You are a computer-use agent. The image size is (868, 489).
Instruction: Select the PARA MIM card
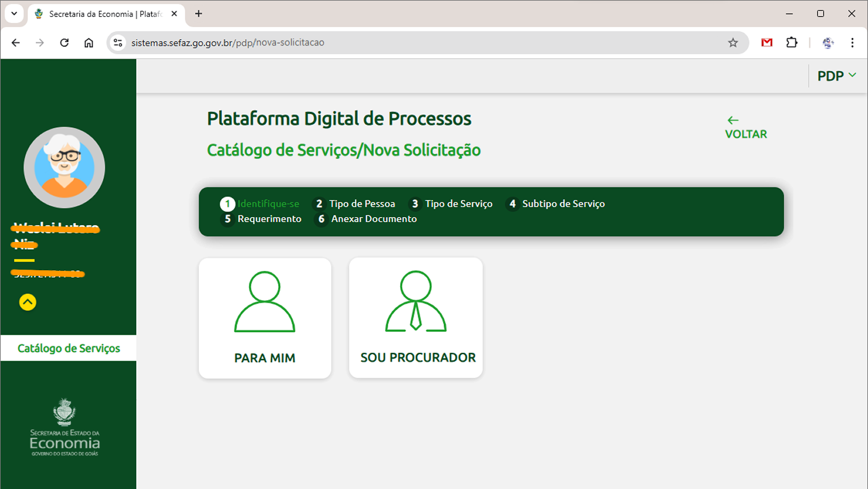pyautogui.click(x=264, y=318)
